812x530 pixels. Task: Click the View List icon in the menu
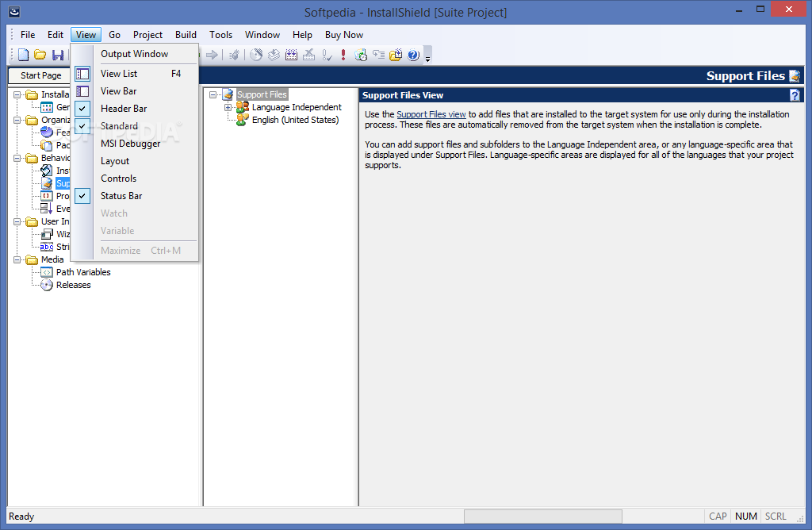(x=82, y=74)
